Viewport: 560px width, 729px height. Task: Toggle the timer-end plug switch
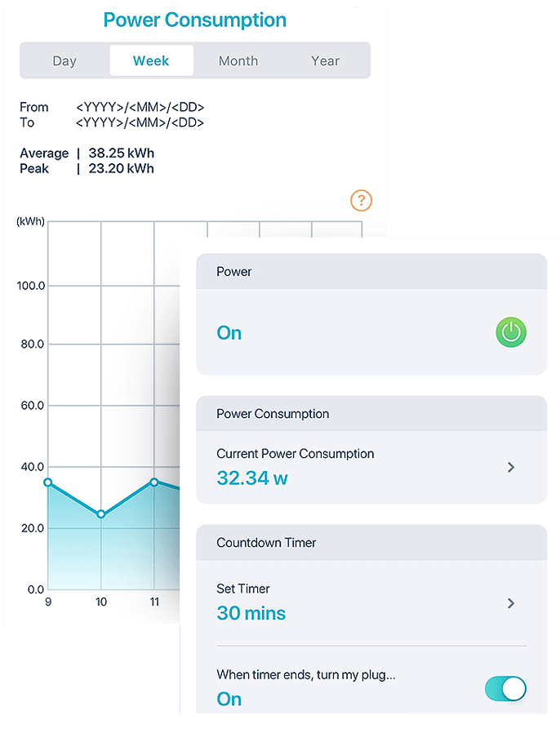[505, 689]
